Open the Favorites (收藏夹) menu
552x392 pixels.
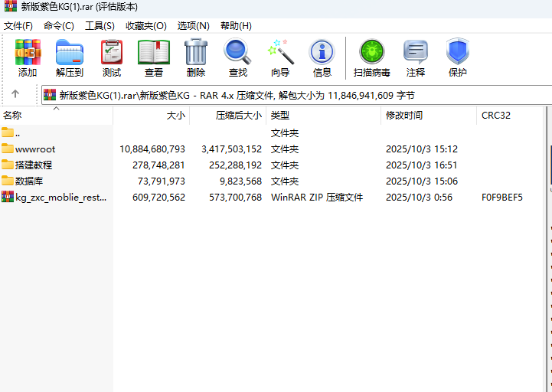[145, 25]
